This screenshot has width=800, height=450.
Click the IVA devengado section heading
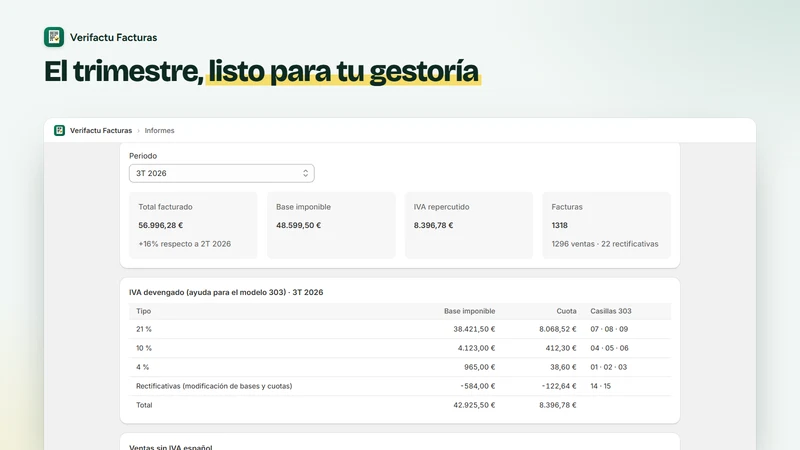(226, 292)
